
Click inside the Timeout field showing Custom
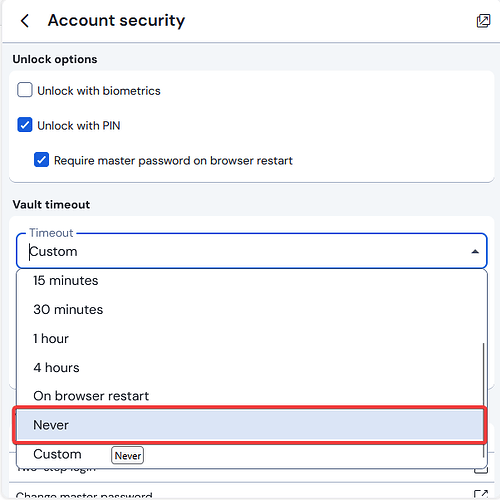click(x=252, y=251)
